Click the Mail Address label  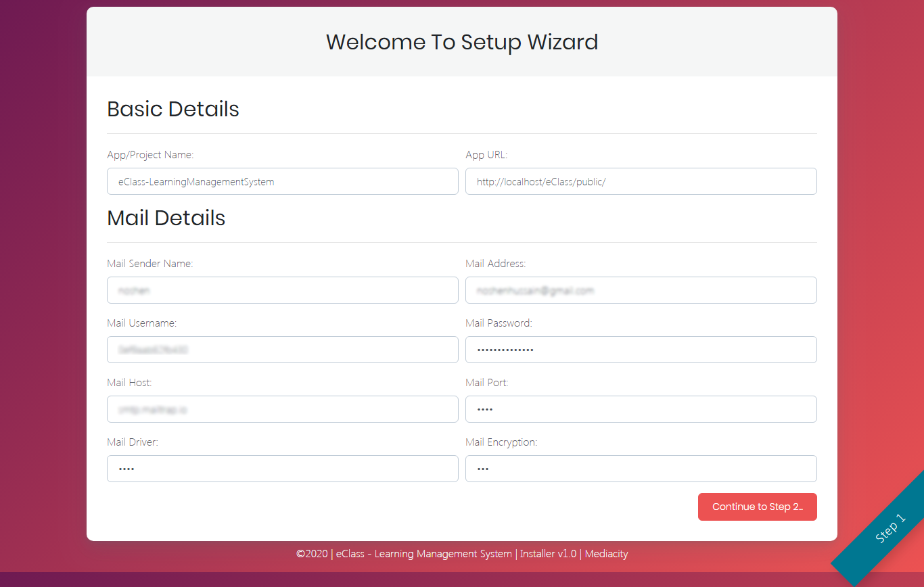pos(496,264)
